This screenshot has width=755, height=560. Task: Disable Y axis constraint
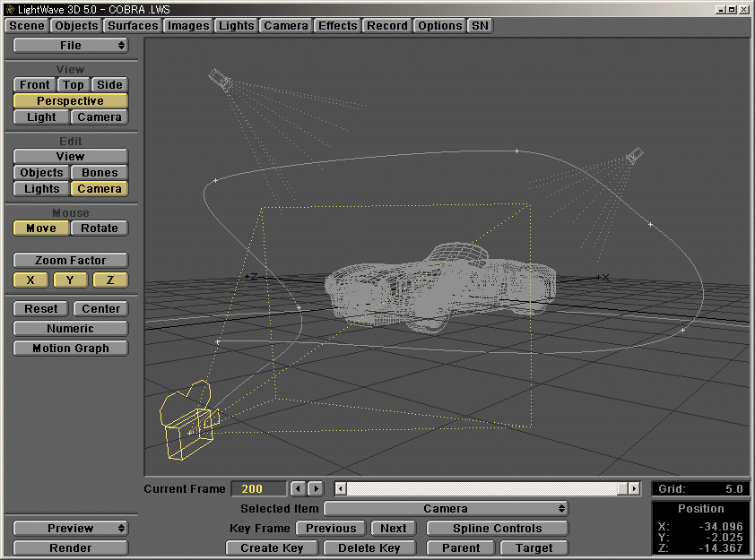click(x=59, y=280)
